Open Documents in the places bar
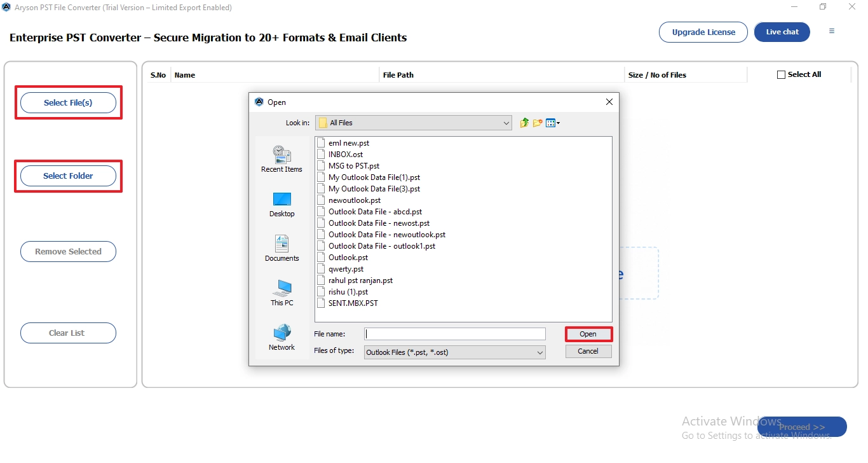The width and height of the screenshot is (868, 463). point(281,249)
